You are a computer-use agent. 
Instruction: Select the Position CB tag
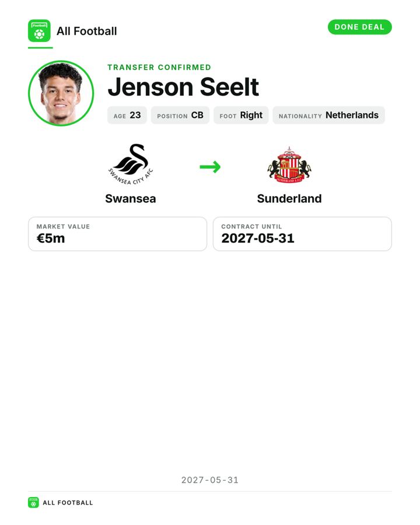pos(180,115)
